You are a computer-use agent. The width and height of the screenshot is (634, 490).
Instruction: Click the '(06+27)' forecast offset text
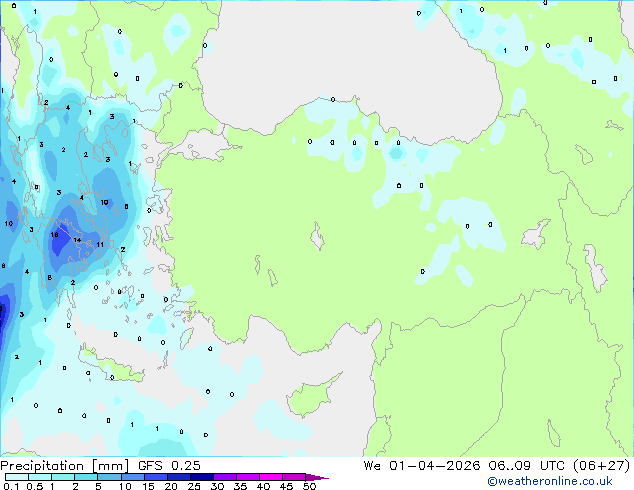tap(602, 466)
